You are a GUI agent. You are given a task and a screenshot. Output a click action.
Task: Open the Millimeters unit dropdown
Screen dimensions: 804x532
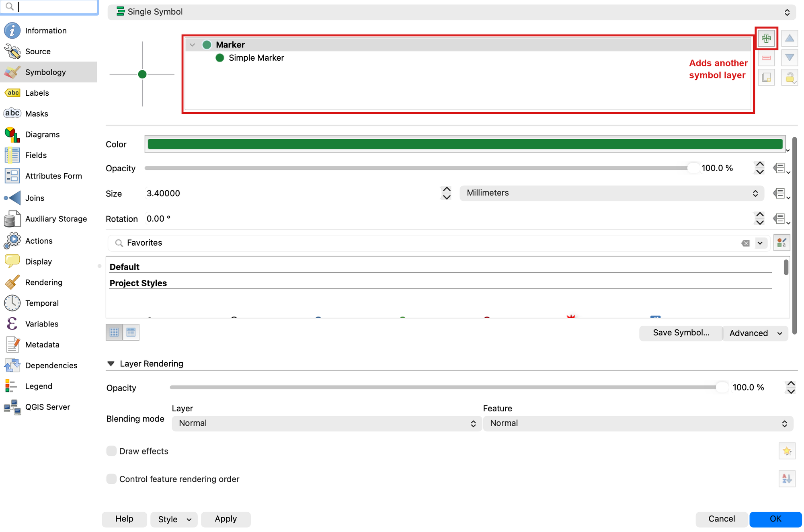click(x=611, y=193)
